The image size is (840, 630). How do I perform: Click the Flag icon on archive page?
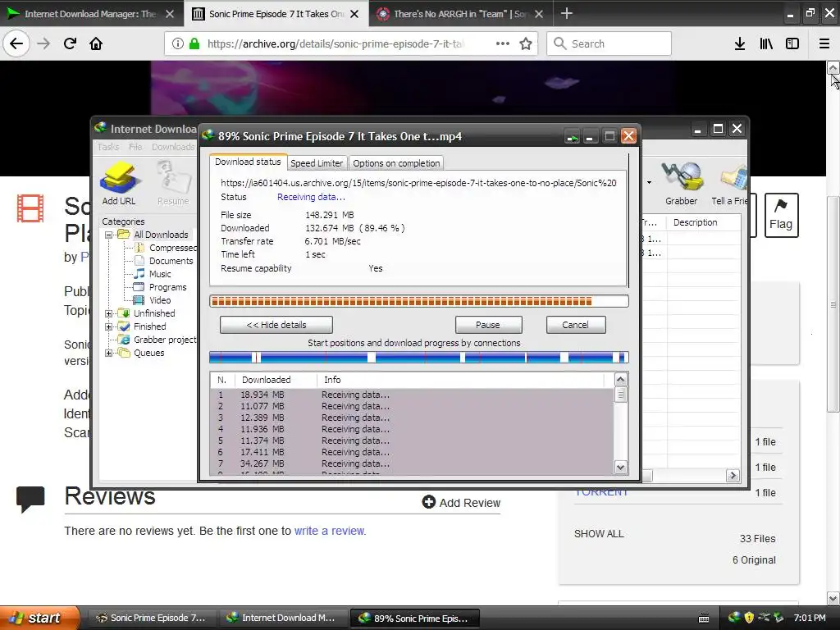click(781, 215)
